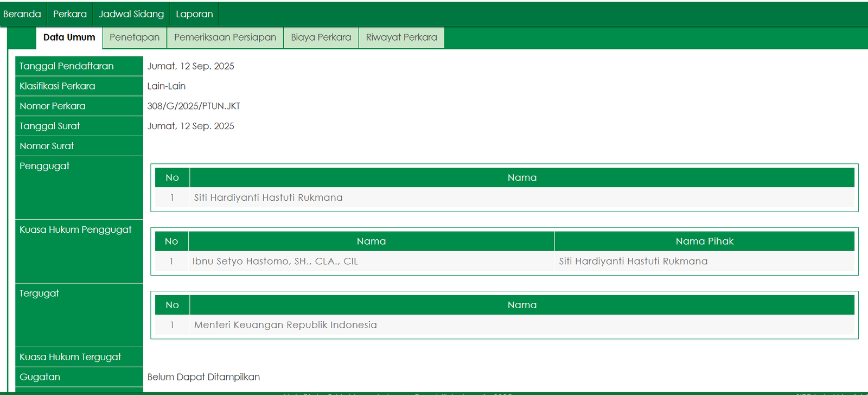The width and height of the screenshot is (868, 395).
Task: Select the Data Umum tab
Action: coord(69,37)
